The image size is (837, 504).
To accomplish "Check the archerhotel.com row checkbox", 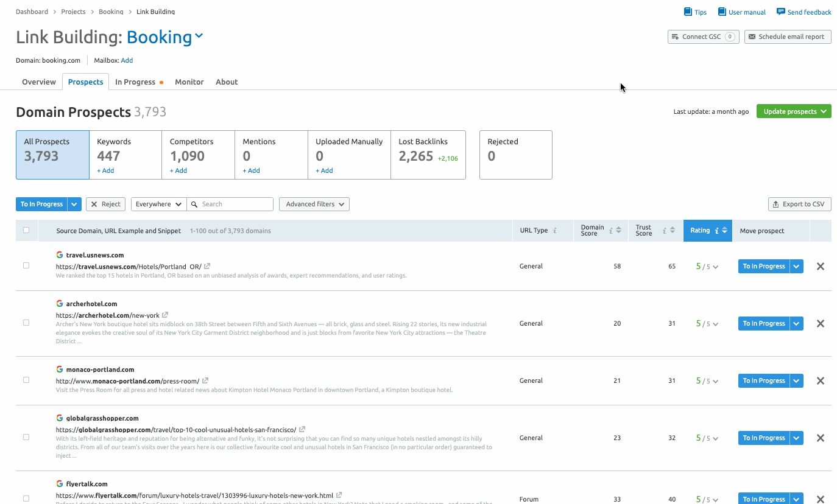I will 26,323.
